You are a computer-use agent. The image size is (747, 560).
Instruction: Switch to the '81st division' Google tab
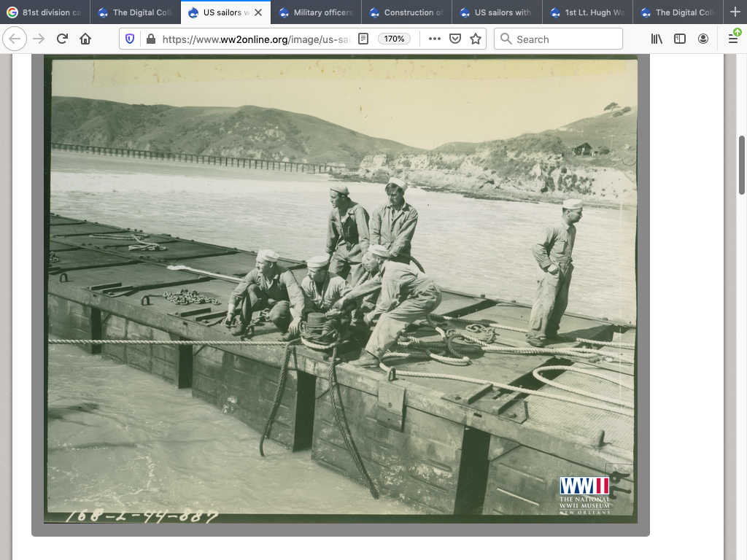[45, 12]
